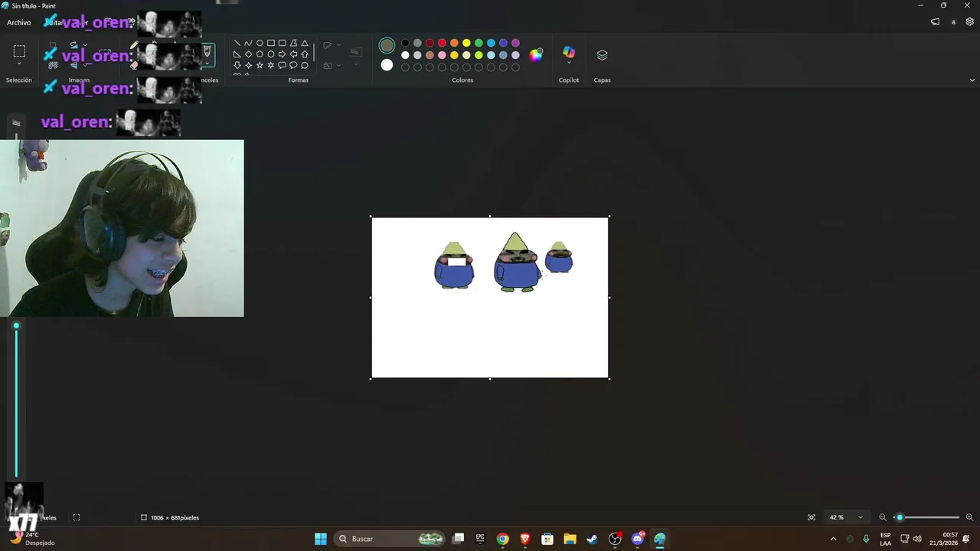980x551 pixels.
Task: Pick the bright red color swatch
Action: point(442,43)
